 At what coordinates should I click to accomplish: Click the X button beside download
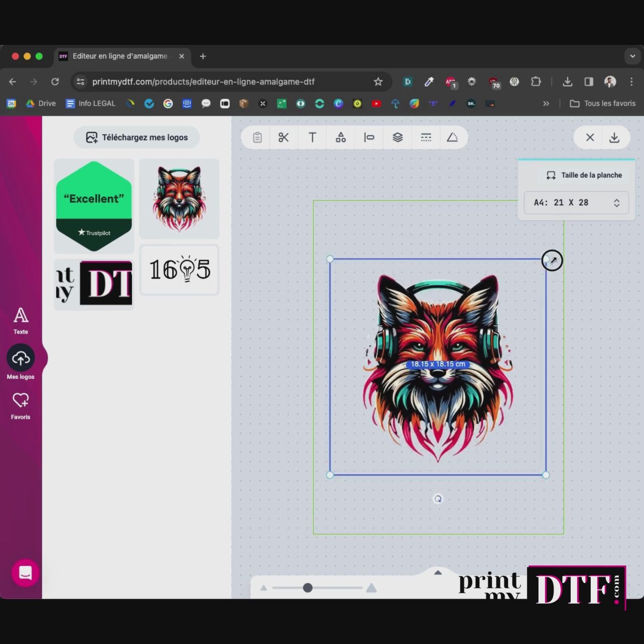click(590, 137)
